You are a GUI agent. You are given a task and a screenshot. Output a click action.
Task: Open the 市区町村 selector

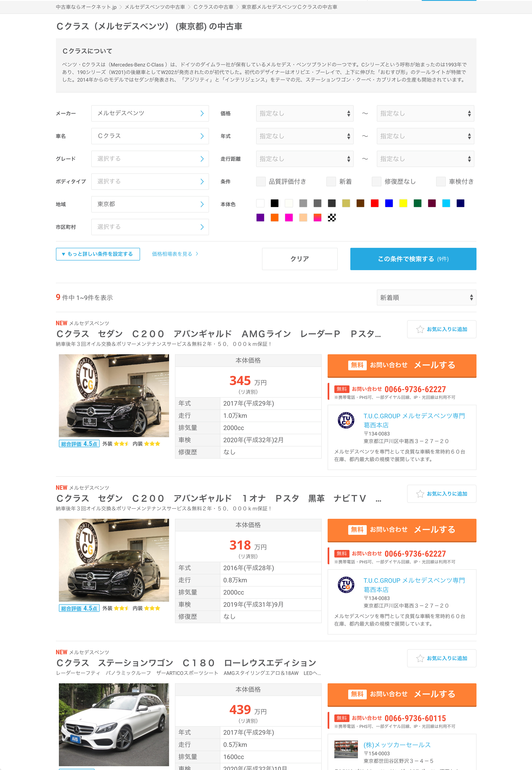(x=150, y=227)
